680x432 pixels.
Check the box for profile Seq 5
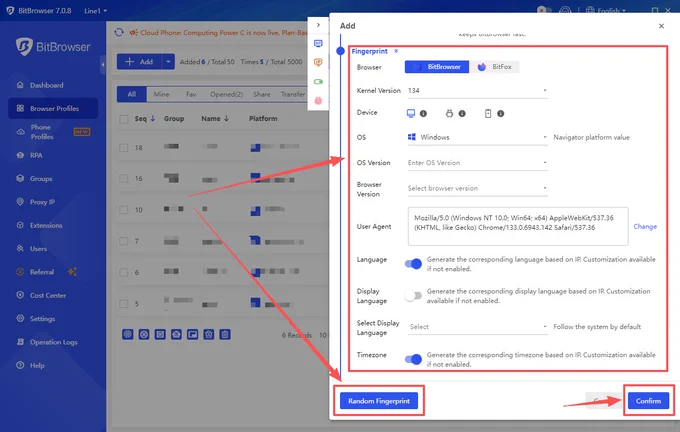pos(124,304)
